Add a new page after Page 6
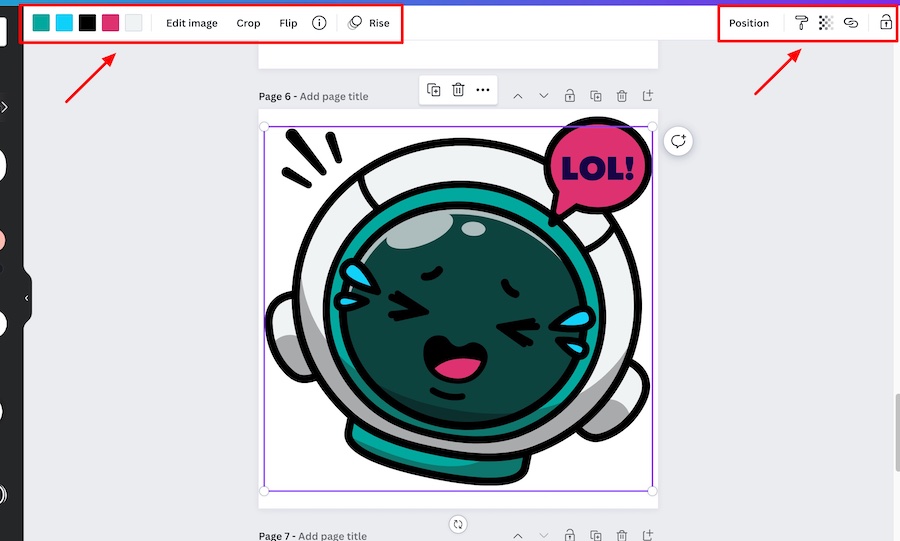The height and width of the screenshot is (541, 900). (647, 96)
